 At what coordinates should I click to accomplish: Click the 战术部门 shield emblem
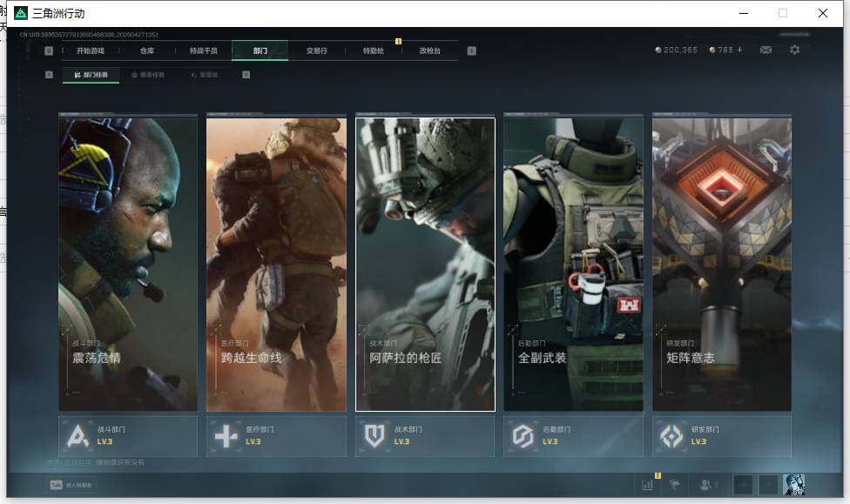tap(375, 435)
